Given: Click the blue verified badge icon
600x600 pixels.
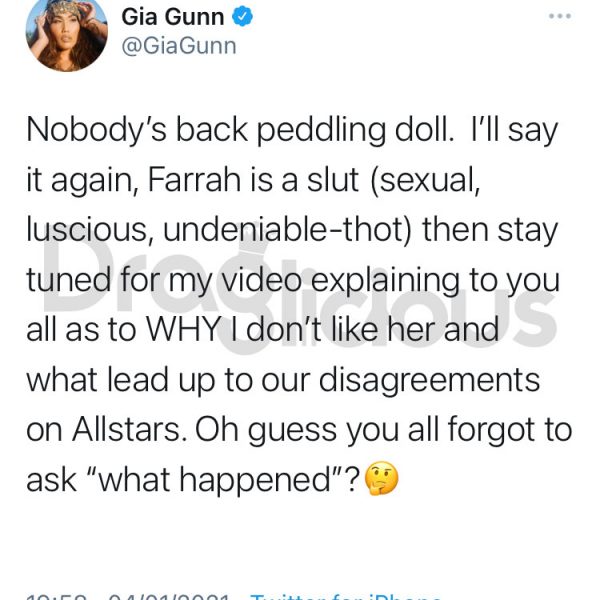Looking at the screenshot, I should pyautogui.click(x=243, y=16).
